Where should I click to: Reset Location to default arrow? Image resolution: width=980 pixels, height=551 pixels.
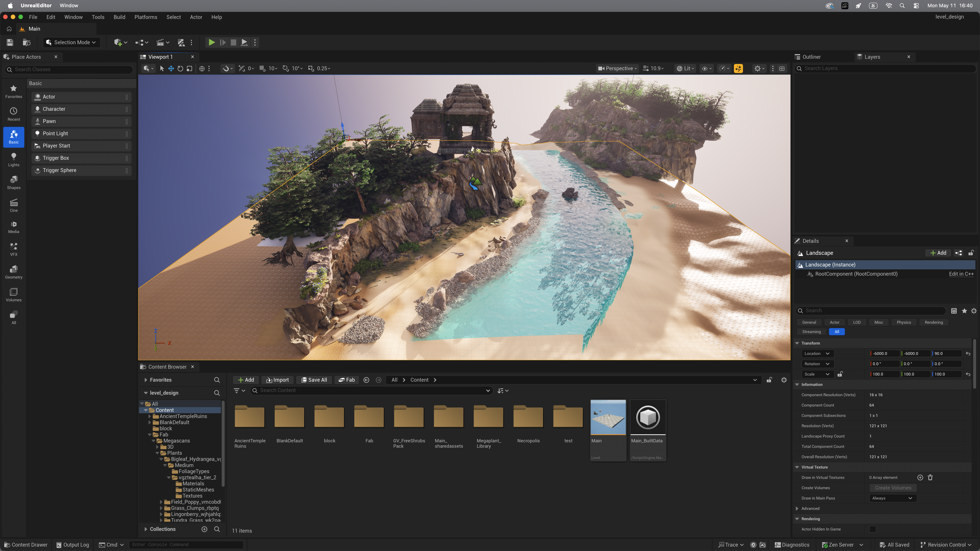pos(968,354)
